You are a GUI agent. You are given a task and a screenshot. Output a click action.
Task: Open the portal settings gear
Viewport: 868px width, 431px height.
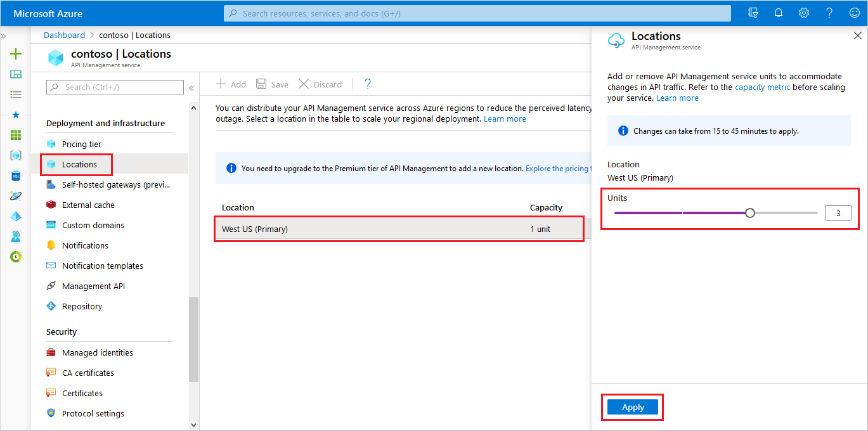804,13
